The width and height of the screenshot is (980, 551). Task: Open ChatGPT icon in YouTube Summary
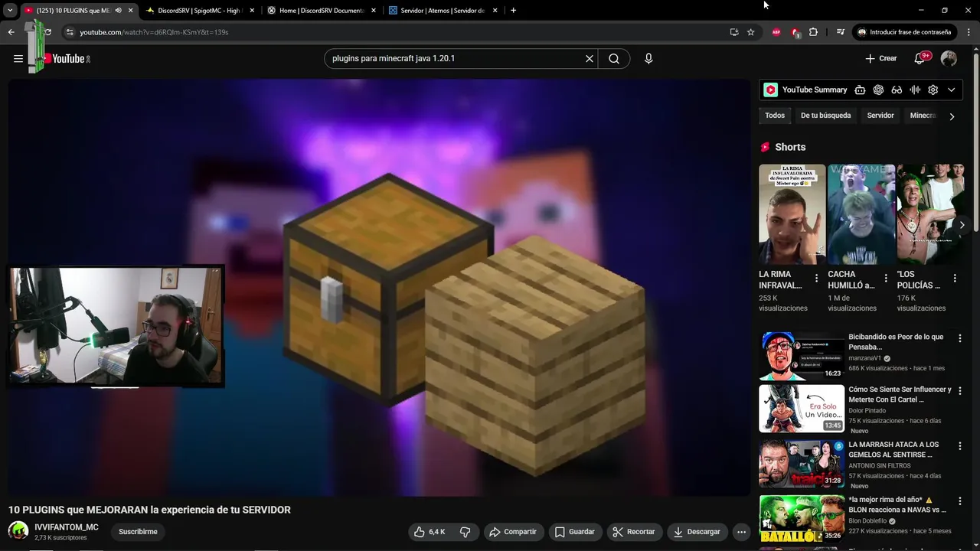coord(878,90)
